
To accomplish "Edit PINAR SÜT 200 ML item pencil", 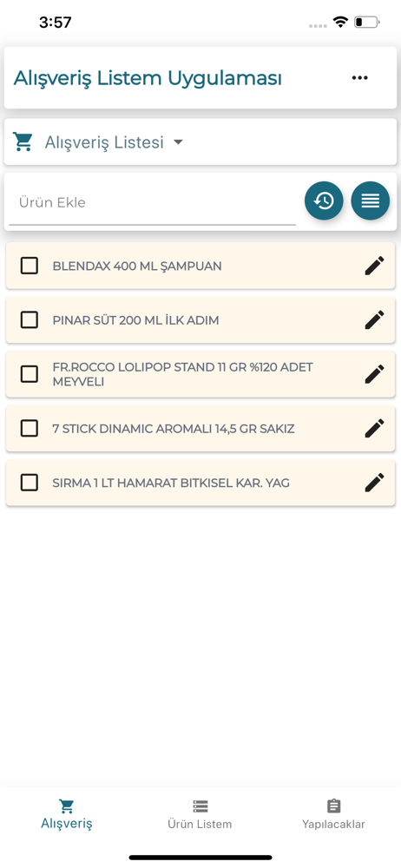I will pos(374,320).
